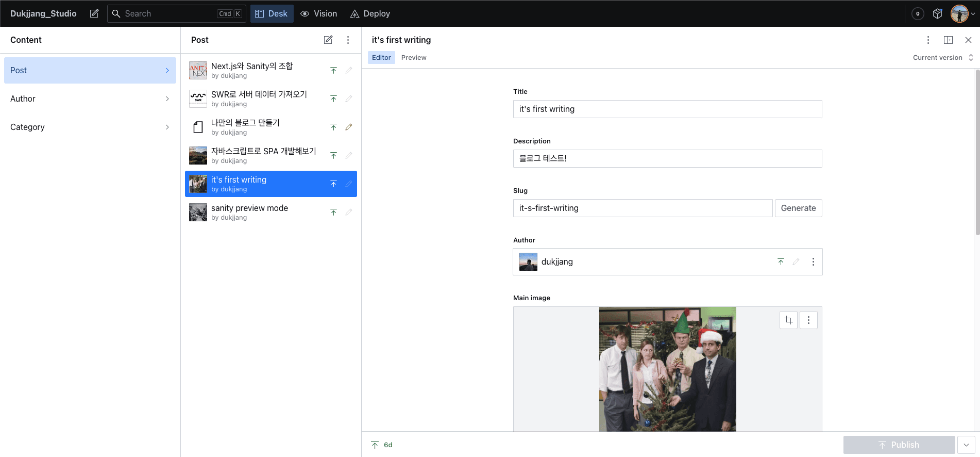Click into the Description input field
The width and height of the screenshot is (980, 457).
click(x=667, y=158)
